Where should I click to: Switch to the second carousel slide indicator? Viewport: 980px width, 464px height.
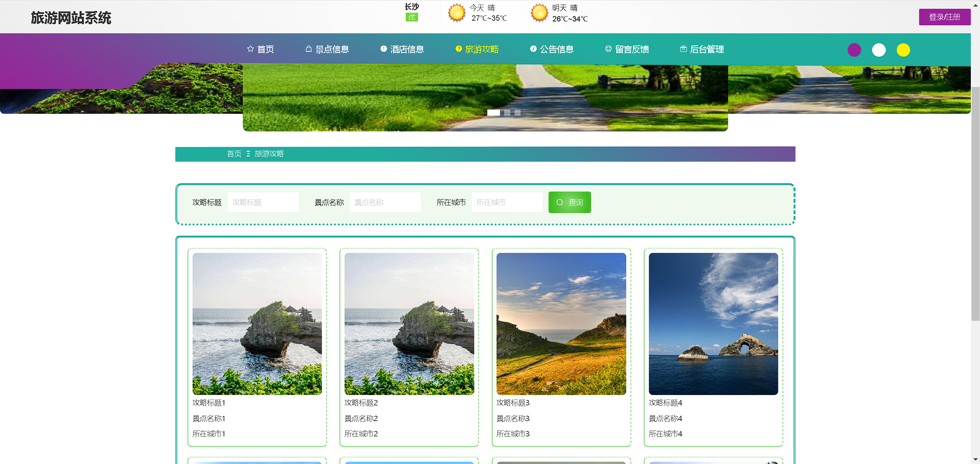(507, 113)
